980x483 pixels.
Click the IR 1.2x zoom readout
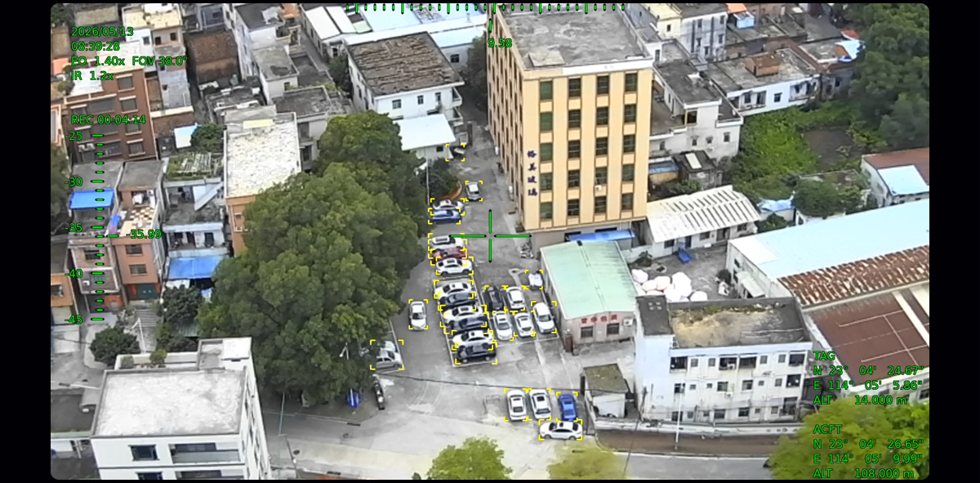(x=92, y=75)
